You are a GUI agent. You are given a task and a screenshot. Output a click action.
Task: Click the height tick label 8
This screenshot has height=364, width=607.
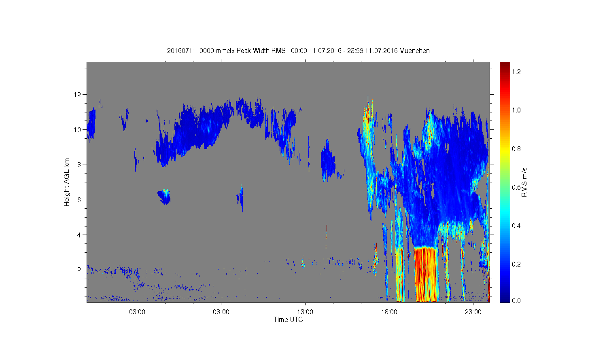pyautogui.click(x=79, y=165)
